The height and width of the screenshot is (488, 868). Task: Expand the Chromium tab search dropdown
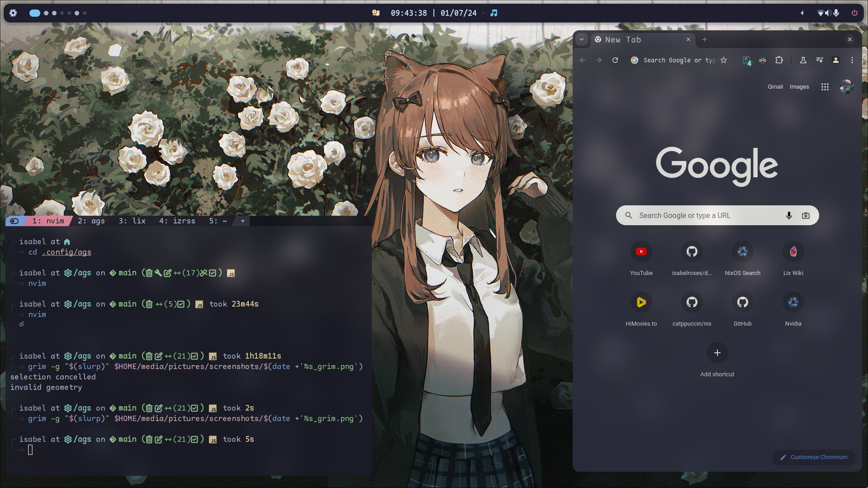coord(582,40)
